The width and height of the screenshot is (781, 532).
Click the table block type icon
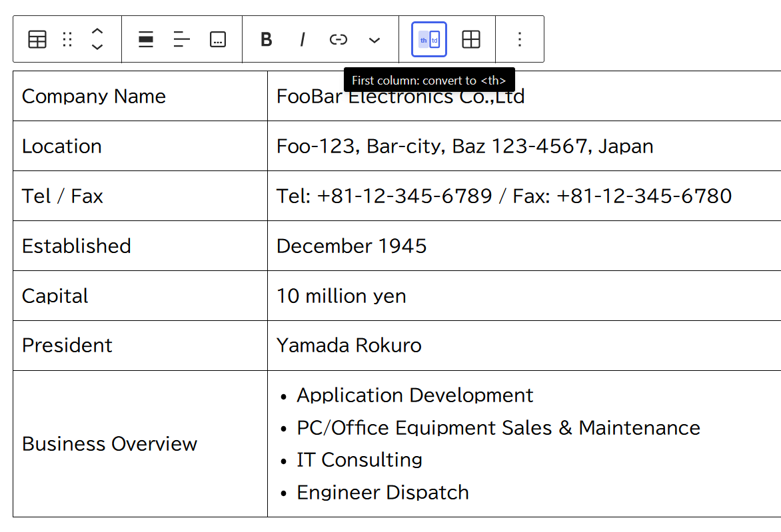click(x=37, y=39)
